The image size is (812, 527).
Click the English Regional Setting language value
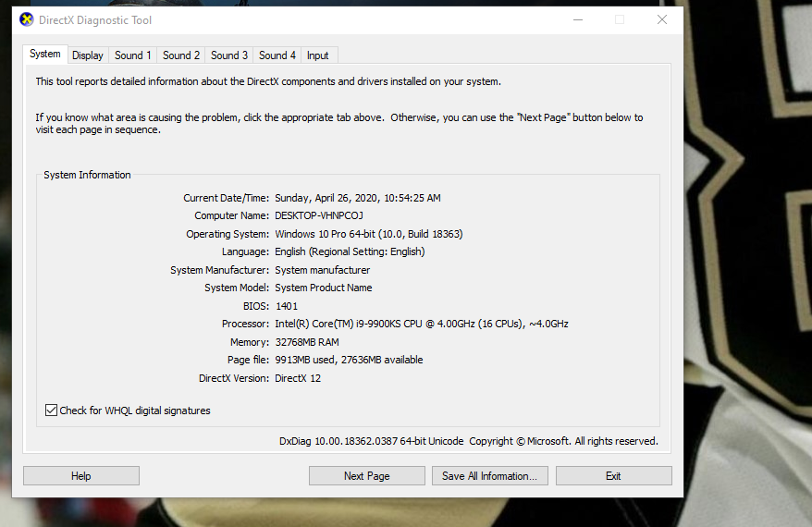pyautogui.click(x=350, y=251)
